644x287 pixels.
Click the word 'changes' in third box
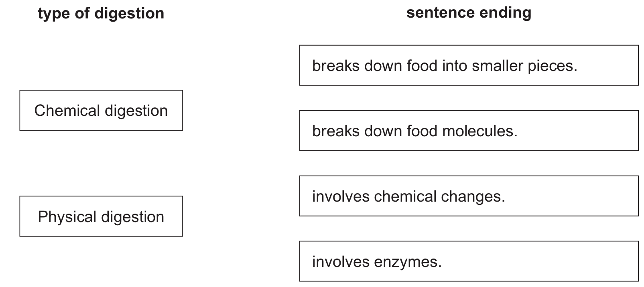pyautogui.click(x=473, y=196)
